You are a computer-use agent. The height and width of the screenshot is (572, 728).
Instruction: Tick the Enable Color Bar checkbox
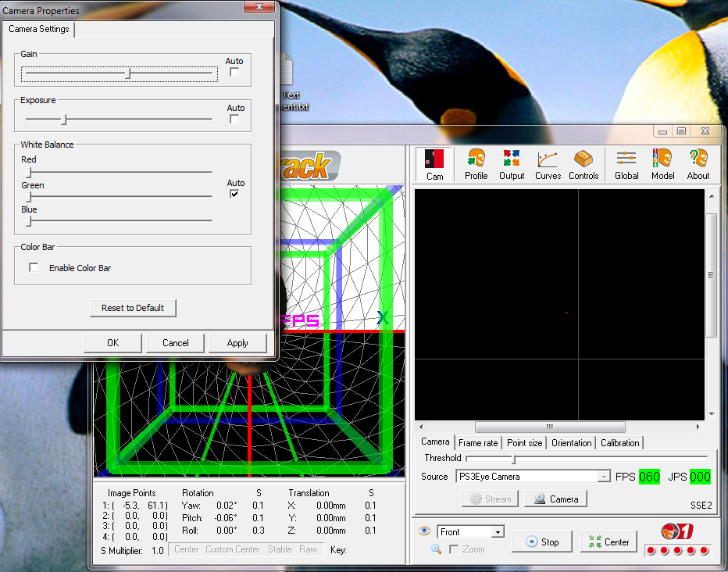pyautogui.click(x=34, y=267)
